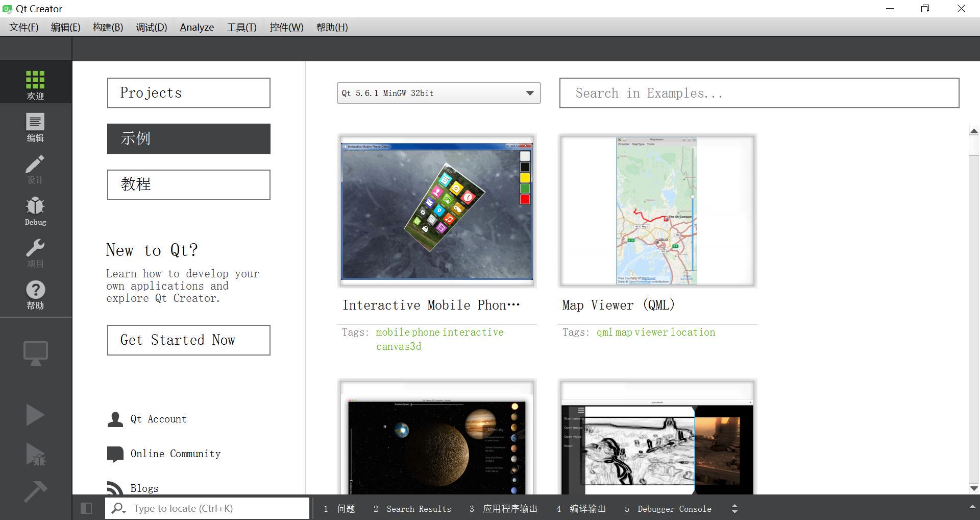The image size is (980, 520).
Task: Switch to 设计 Design mode
Action: click(35, 169)
